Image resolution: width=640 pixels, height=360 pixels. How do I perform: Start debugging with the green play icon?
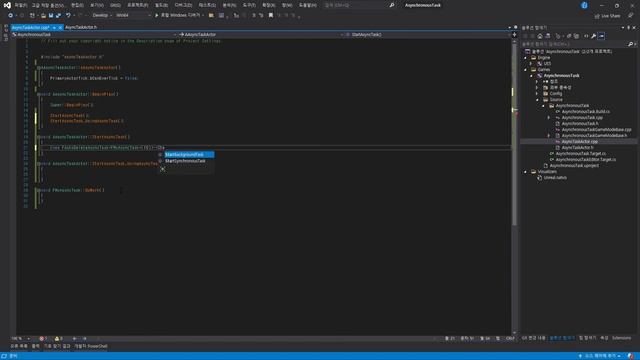tap(156, 15)
